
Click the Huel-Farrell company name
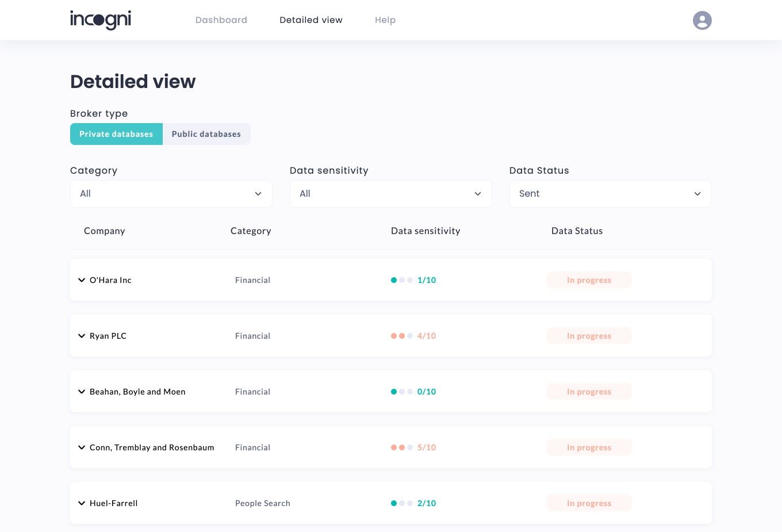(114, 503)
